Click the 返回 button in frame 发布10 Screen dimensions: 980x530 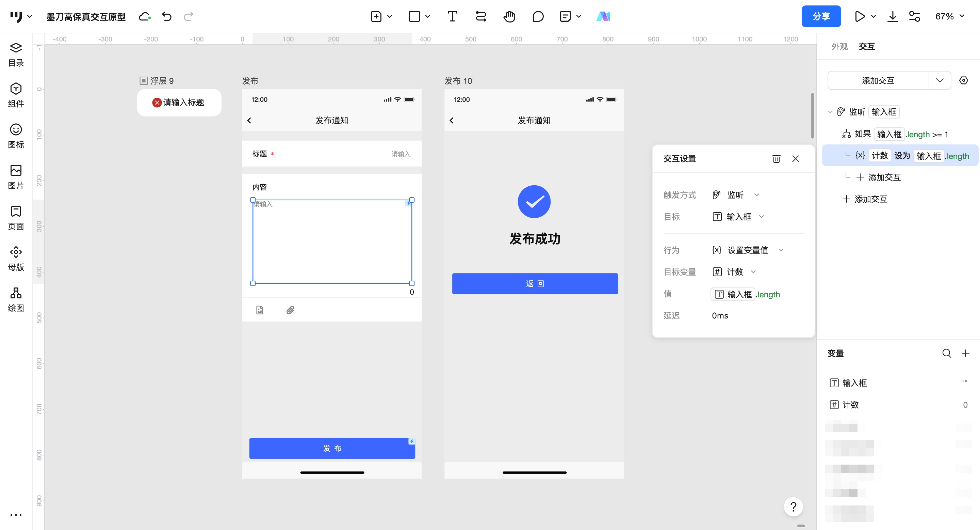535,283
